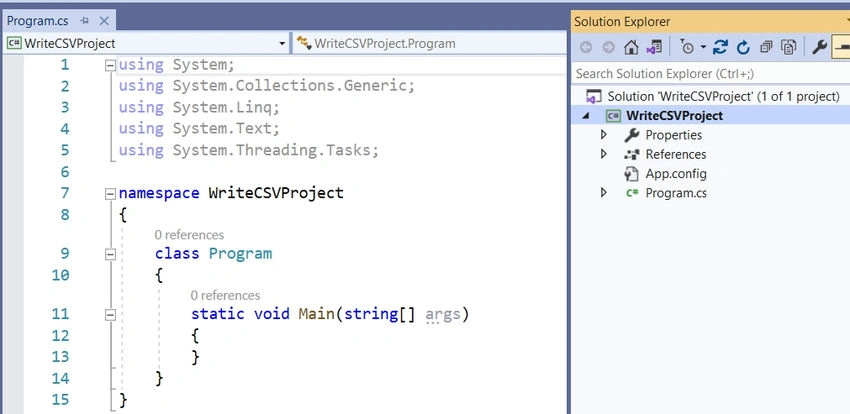Refresh the Solution Explorer tree

pyautogui.click(x=743, y=47)
